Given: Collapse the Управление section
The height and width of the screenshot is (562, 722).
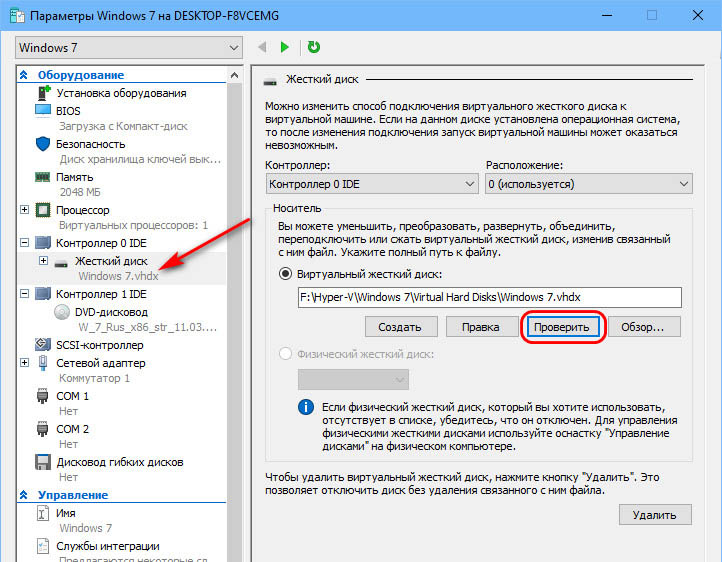Looking at the screenshot, I should pyautogui.click(x=23, y=495).
